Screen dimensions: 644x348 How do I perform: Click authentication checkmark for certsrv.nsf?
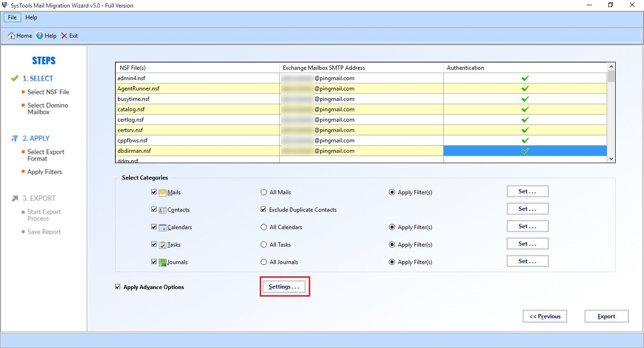[x=525, y=130]
